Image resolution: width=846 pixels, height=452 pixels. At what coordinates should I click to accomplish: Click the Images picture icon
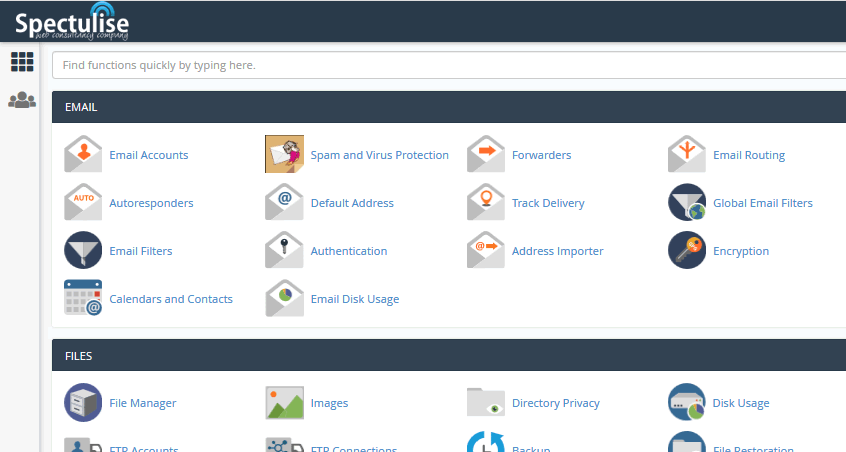pyautogui.click(x=284, y=402)
